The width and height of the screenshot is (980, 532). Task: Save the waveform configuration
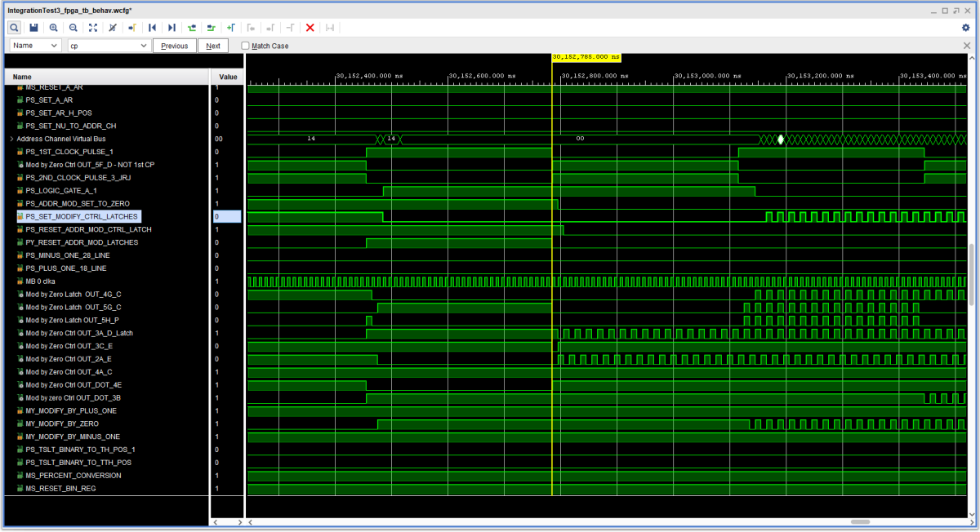pyautogui.click(x=33, y=27)
